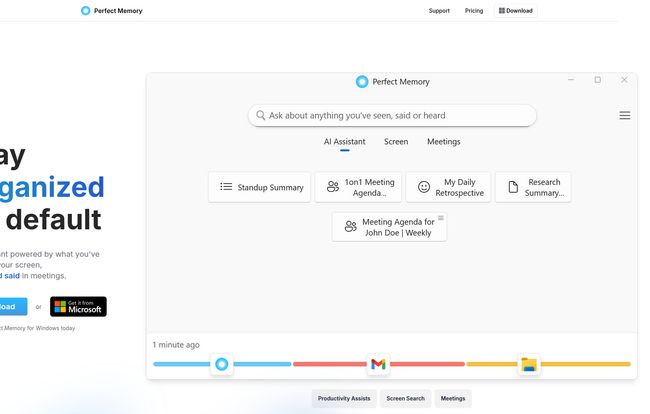Click the document icon on Research Summary card
650x414 pixels.
coord(513,187)
